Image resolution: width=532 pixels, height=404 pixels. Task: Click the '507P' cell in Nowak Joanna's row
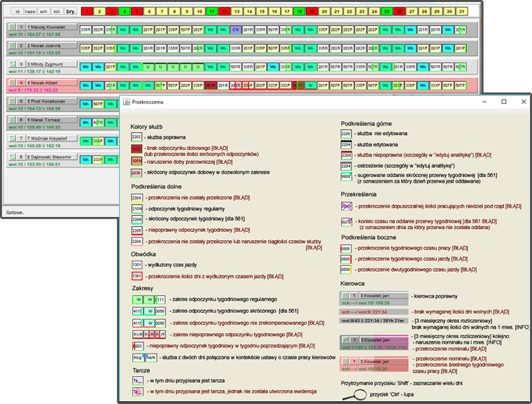pos(273,48)
